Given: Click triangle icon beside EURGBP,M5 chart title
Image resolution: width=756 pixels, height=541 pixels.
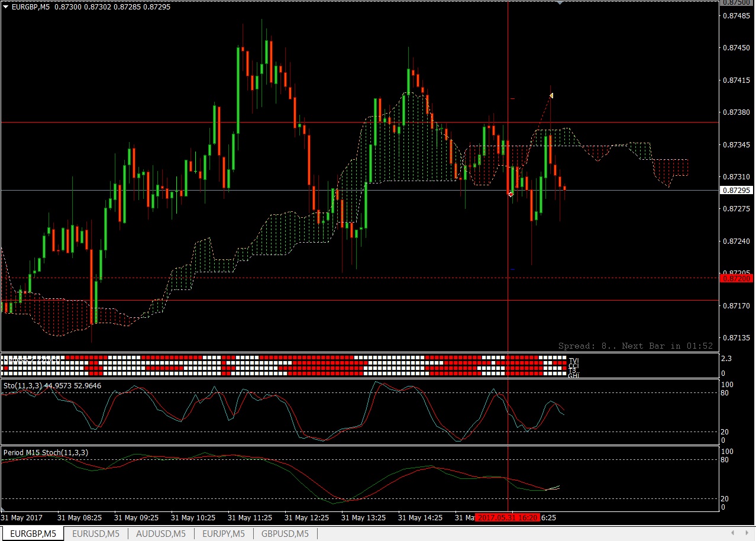Looking at the screenshot, I should pyautogui.click(x=6, y=7).
